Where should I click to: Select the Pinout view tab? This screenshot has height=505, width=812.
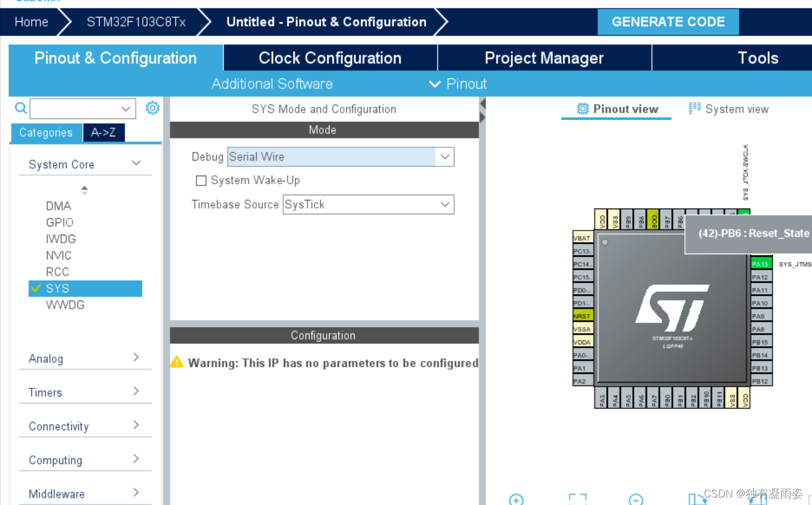pos(617,109)
